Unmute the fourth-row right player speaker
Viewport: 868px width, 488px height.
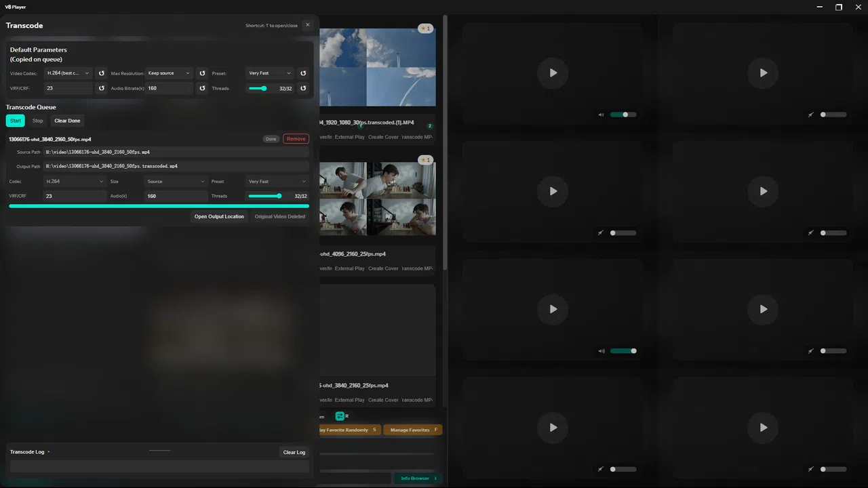[x=811, y=469]
